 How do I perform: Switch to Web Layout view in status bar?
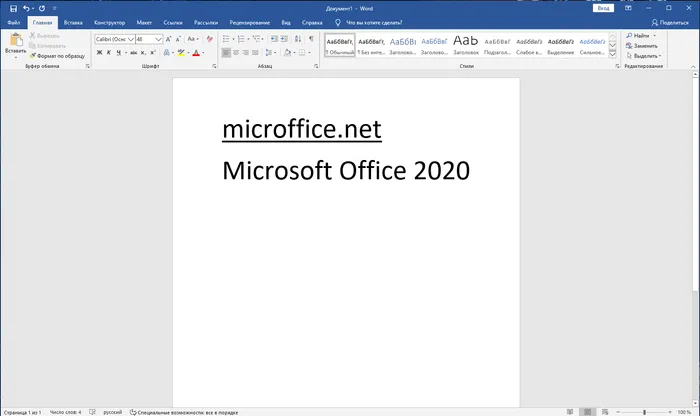[605, 412]
